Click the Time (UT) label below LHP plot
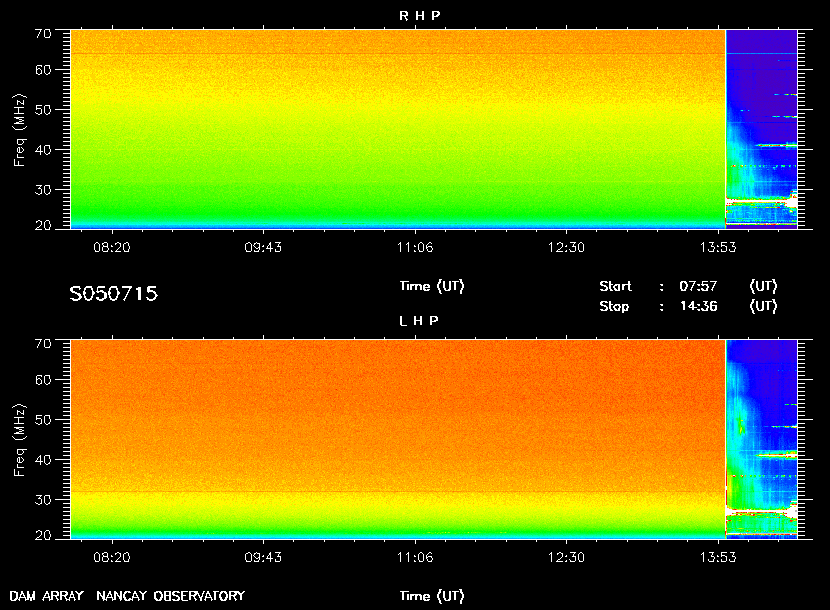This screenshot has height=610, width=830. point(432,596)
